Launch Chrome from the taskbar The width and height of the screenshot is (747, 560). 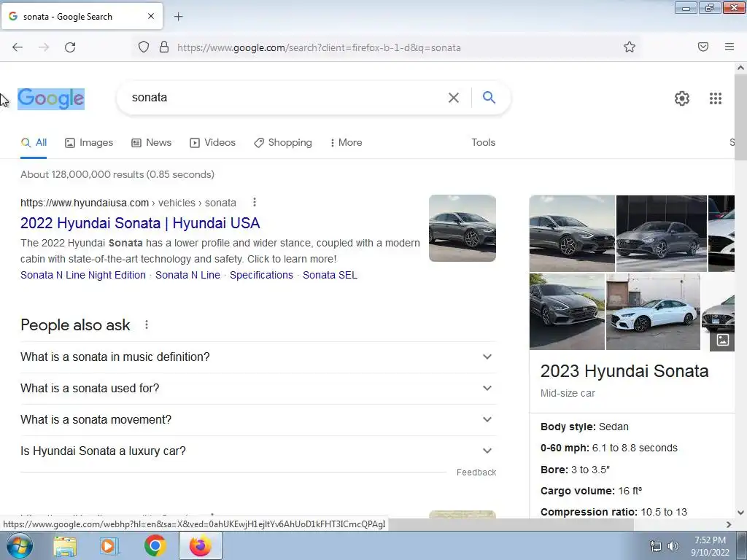pos(155,545)
